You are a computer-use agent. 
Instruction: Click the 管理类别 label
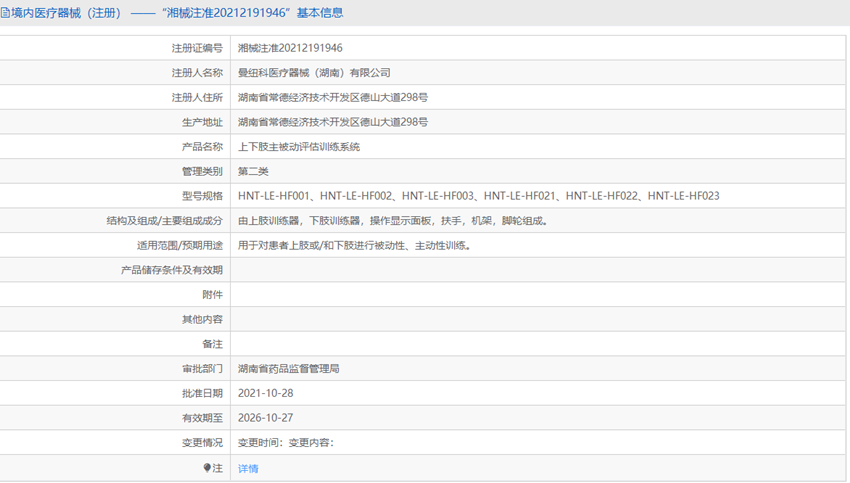(x=202, y=171)
